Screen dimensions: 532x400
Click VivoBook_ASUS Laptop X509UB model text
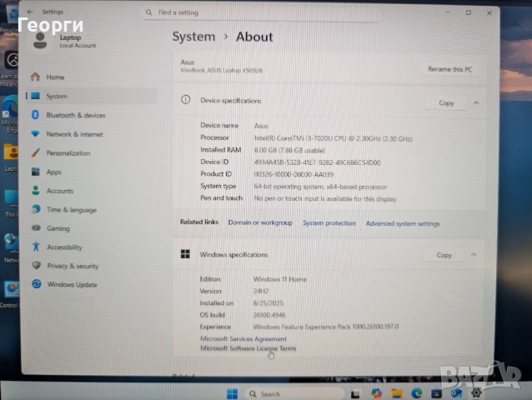[x=221, y=71]
